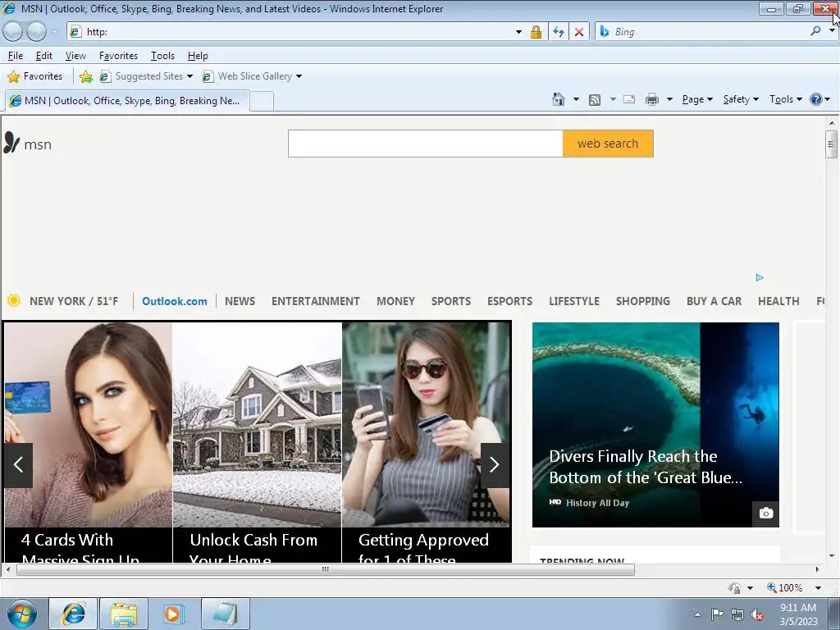Open the Edit menu

[x=44, y=56]
